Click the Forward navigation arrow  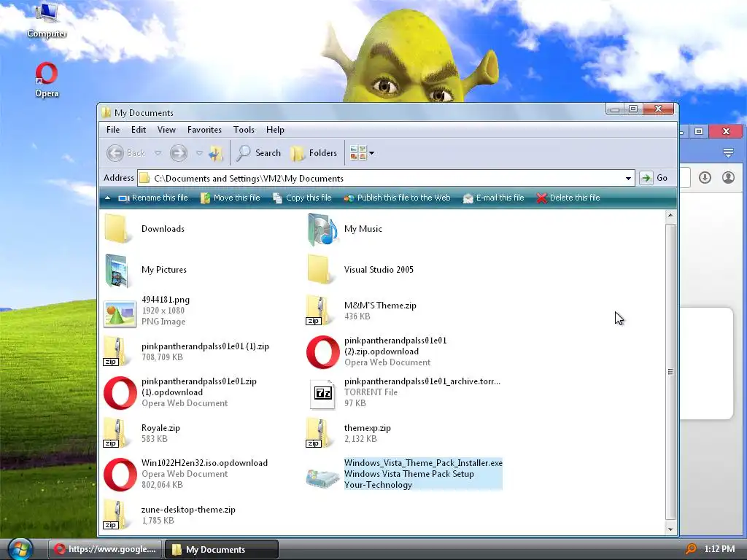[179, 153]
